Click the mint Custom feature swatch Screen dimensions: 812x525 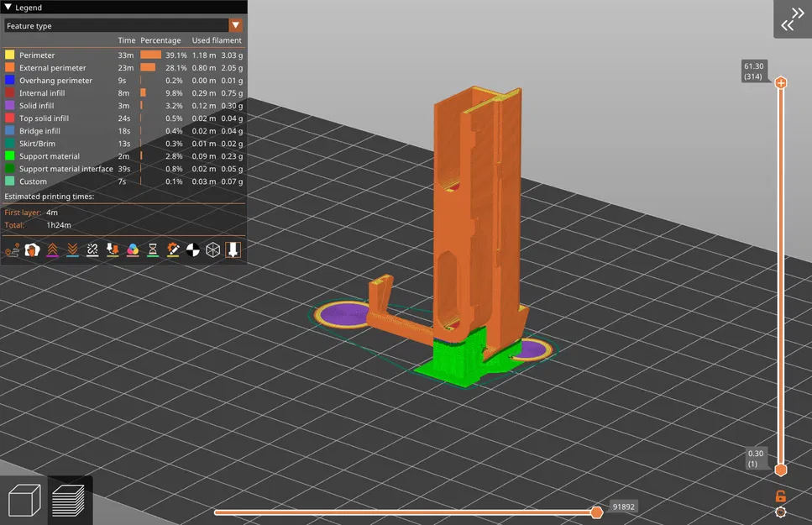(x=9, y=181)
